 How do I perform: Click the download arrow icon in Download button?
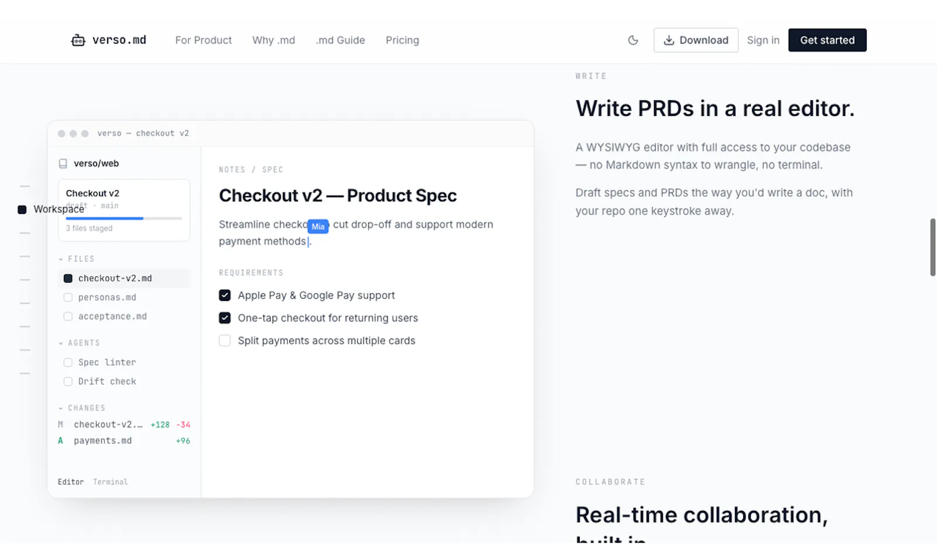pyautogui.click(x=669, y=40)
